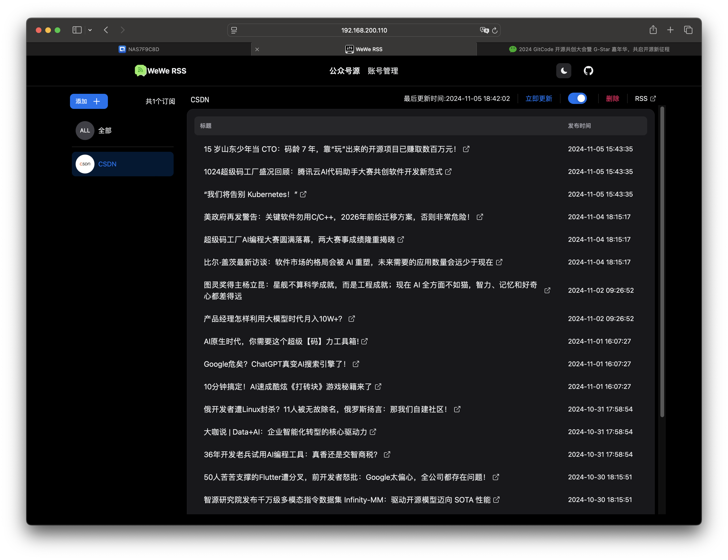Click the CSDN avatar thumbnail
This screenshot has height=560, width=728.
pos(85,164)
